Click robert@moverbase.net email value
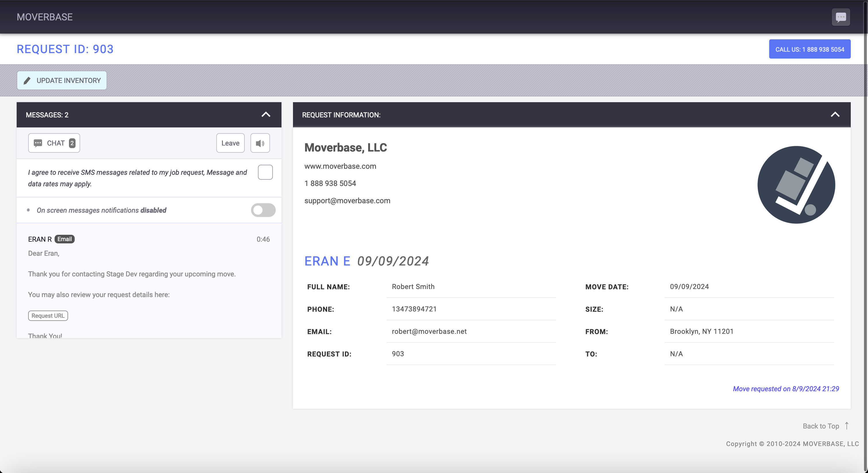 (x=429, y=331)
